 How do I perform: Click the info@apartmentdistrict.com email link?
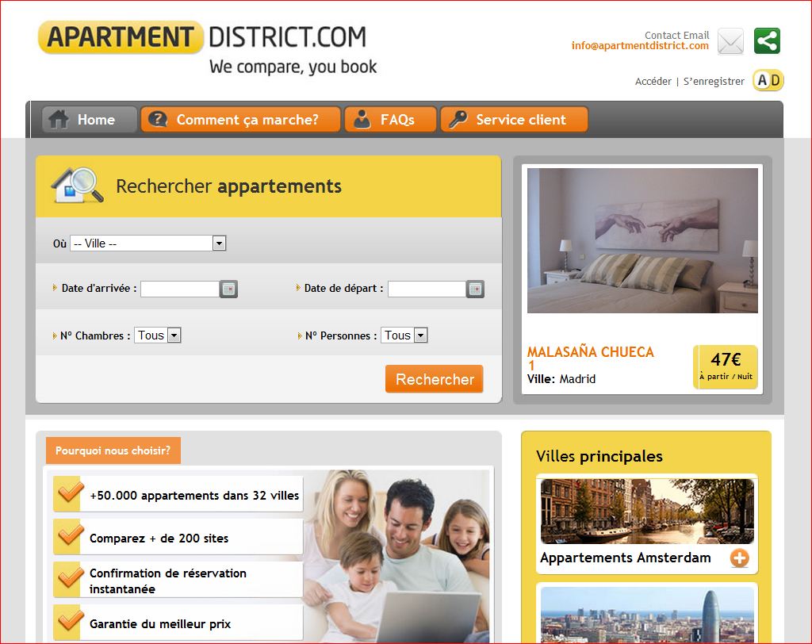640,45
